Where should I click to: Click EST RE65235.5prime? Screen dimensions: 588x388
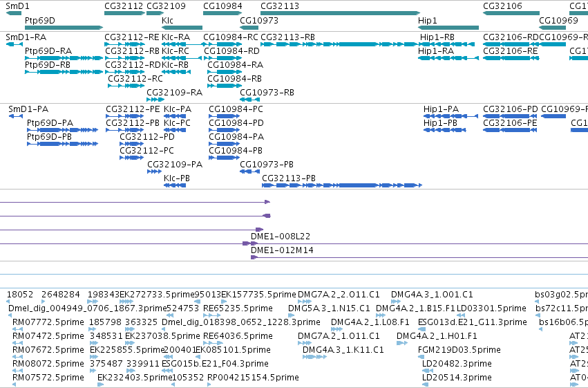coord(238,308)
